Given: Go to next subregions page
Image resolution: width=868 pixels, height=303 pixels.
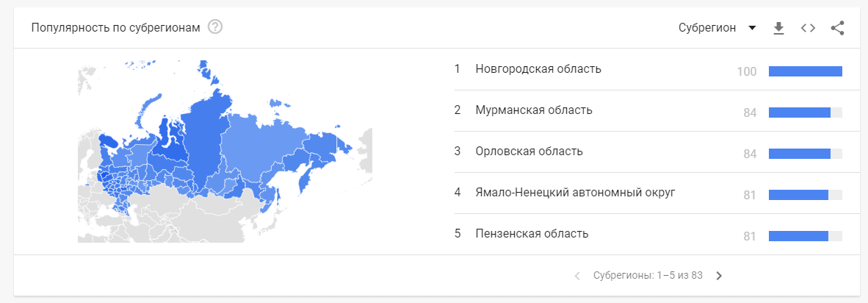Looking at the screenshot, I should coord(719,276).
